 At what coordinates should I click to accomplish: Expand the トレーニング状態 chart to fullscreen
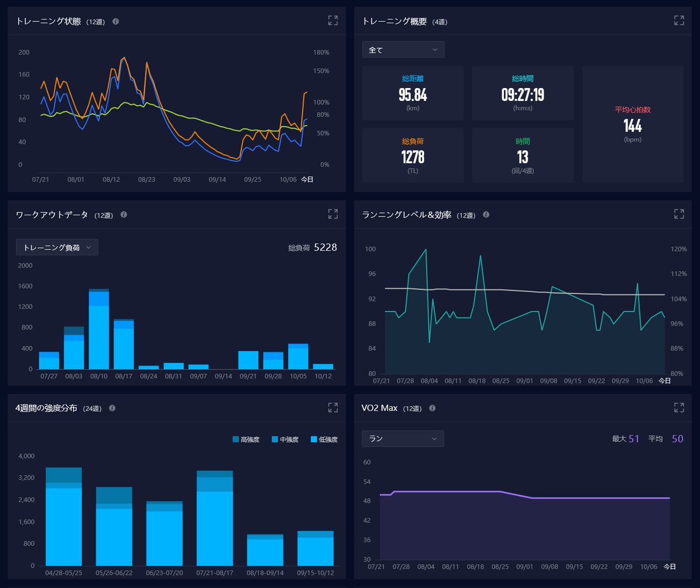pyautogui.click(x=333, y=20)
